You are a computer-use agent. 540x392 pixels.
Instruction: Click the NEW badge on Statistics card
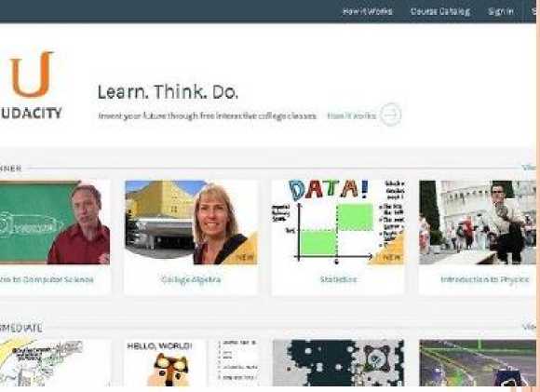(392, 257)
